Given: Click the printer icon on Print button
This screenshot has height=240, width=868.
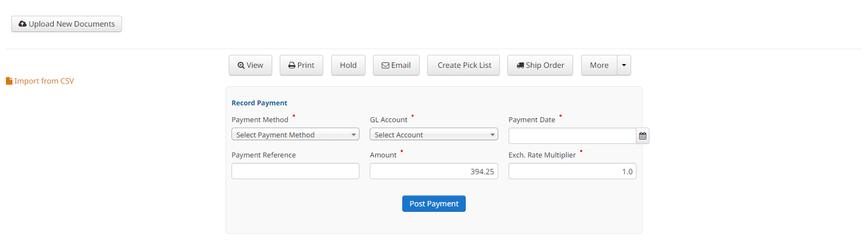Looking at the screenshot, I should [292, 65].
